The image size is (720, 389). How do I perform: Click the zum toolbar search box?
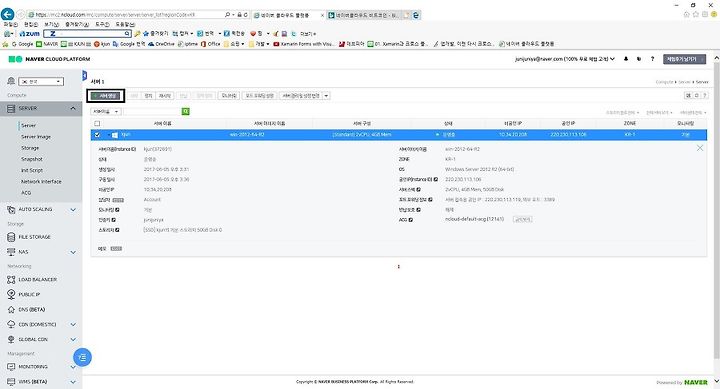87,34
